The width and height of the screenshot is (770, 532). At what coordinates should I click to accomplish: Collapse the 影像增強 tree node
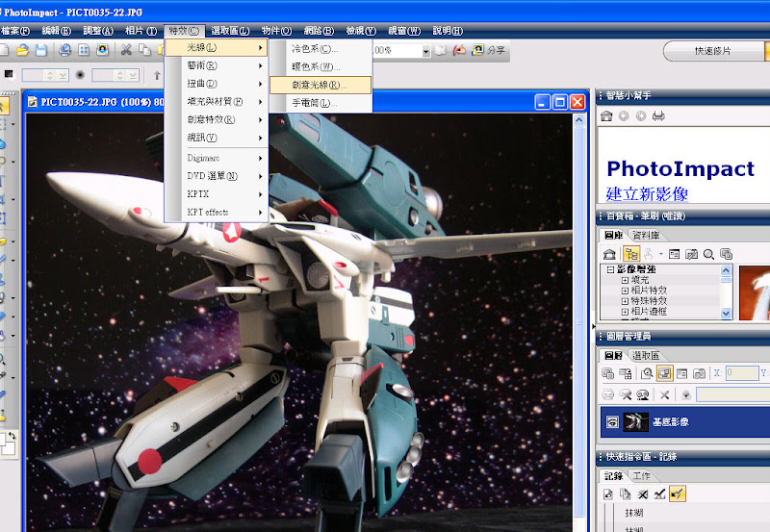coord(610,269)
